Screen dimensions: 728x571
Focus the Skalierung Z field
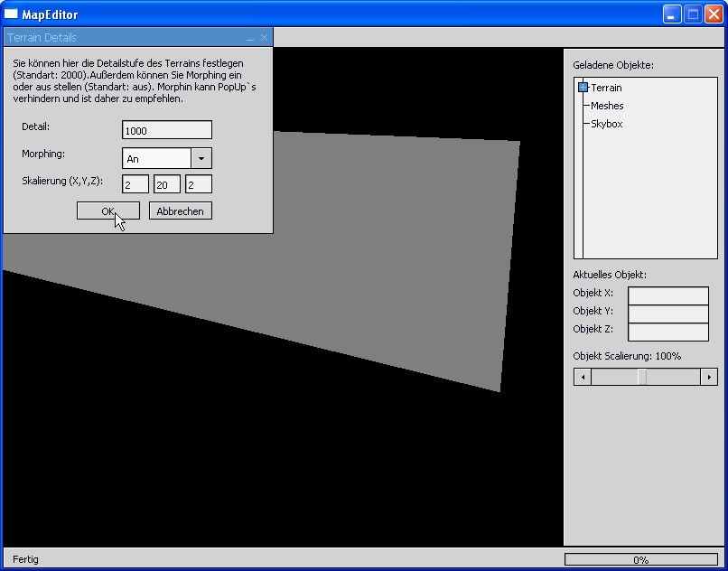(199, 184)
